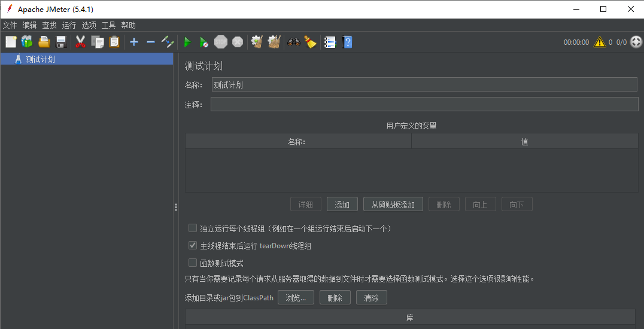
Task: Click the 向下 button
Action: [517, 204]
